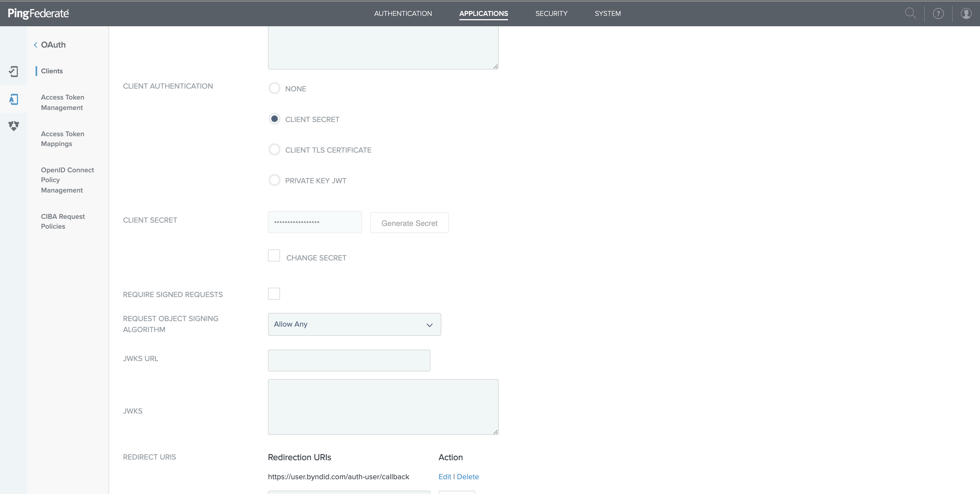Click into the JWKS URL field
This screenshot has height=494, width=980.
pos(349,361)
